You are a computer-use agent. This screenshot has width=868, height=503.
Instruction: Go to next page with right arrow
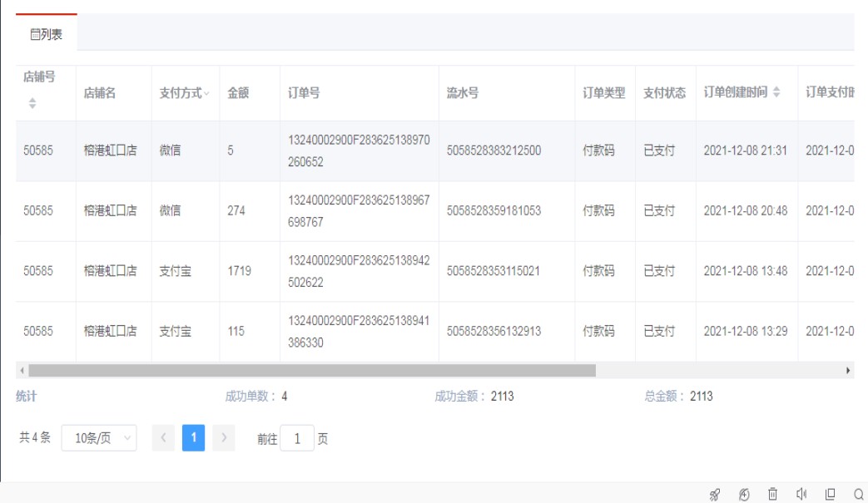click(223, 438)
